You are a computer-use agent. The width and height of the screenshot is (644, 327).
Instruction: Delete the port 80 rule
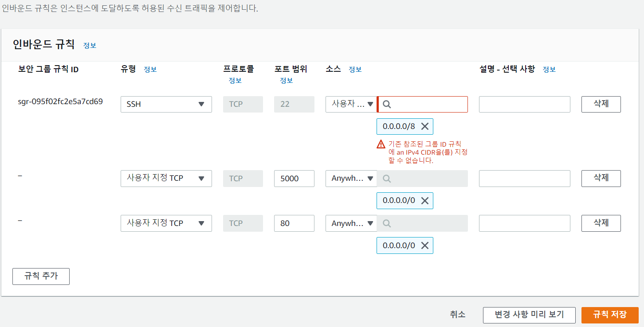(601, 223)
